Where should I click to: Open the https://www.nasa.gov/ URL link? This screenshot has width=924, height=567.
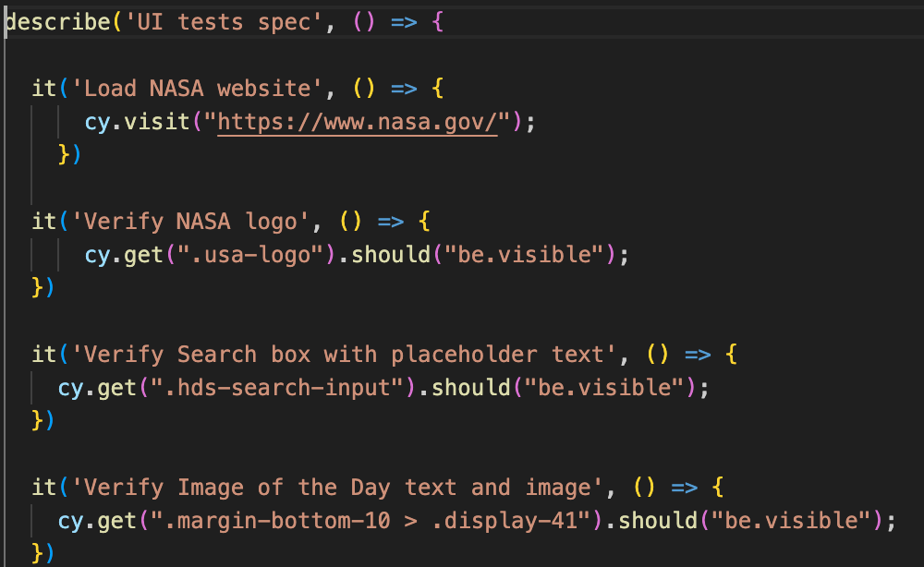click(358, 122)
